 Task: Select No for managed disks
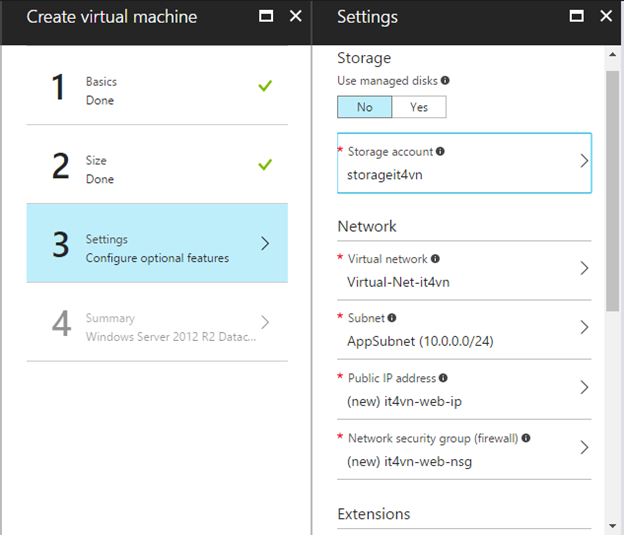[364, 107]
